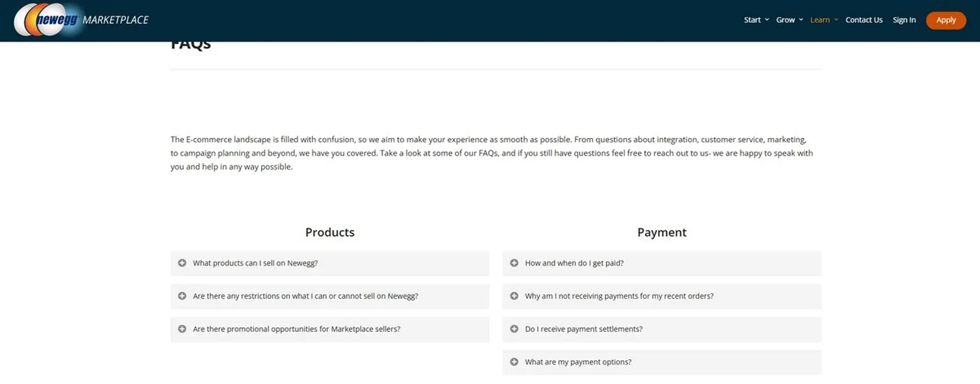Expand 'What are my payment options?' row
Image resolution: width=980 pixels, height=384 pixels.
tap(578, 362)
